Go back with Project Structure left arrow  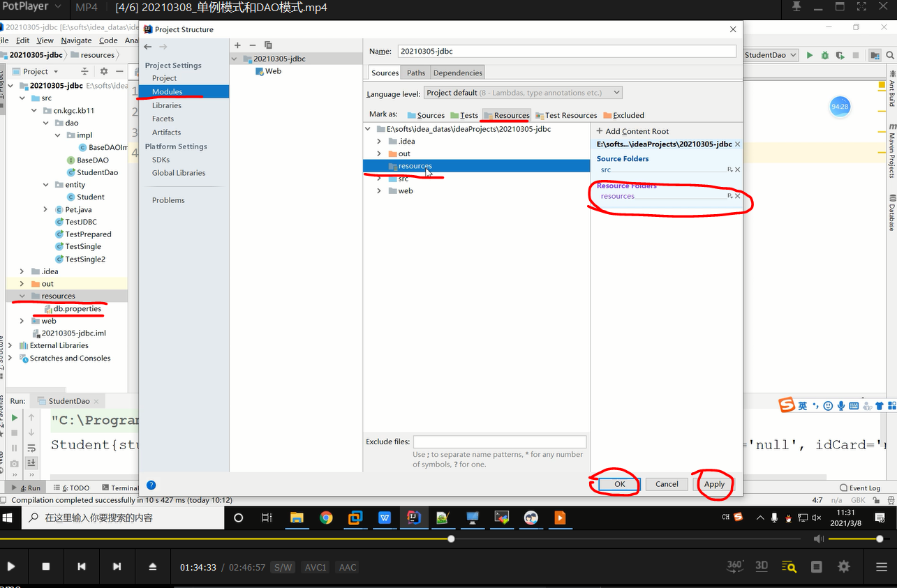click(147, 47)
